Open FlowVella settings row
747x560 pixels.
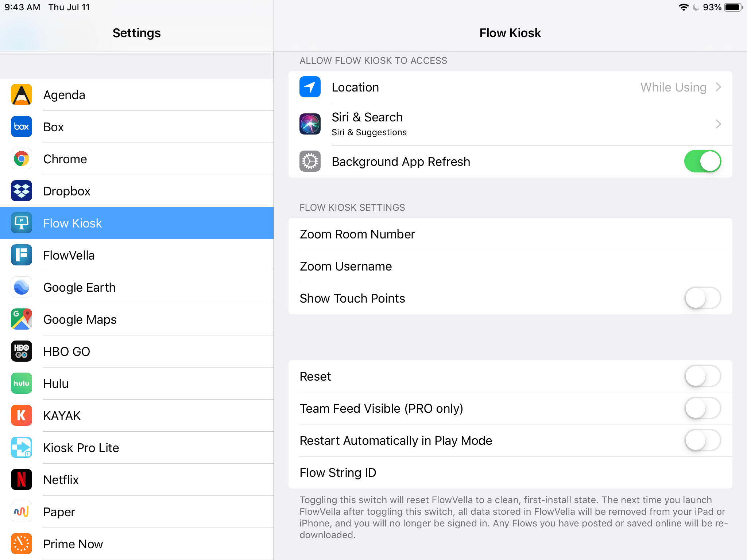tap(137, 255)
